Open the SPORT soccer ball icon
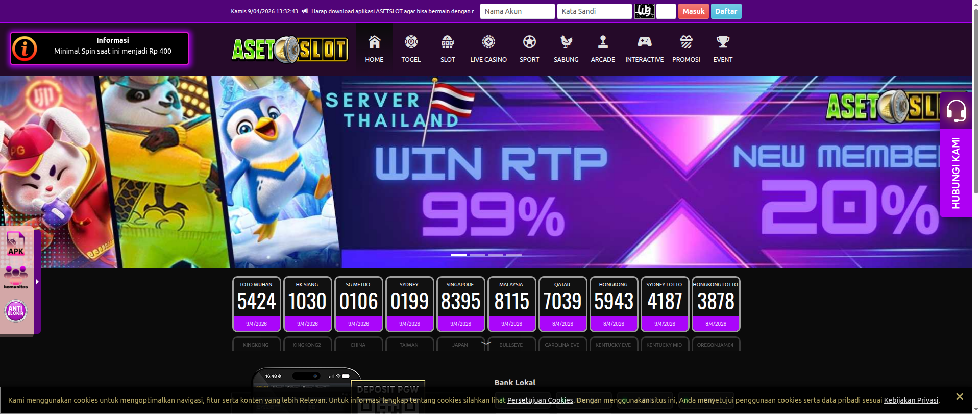This screenshot has height=414, width=980. pyautogui.click(x=529, y=42)
